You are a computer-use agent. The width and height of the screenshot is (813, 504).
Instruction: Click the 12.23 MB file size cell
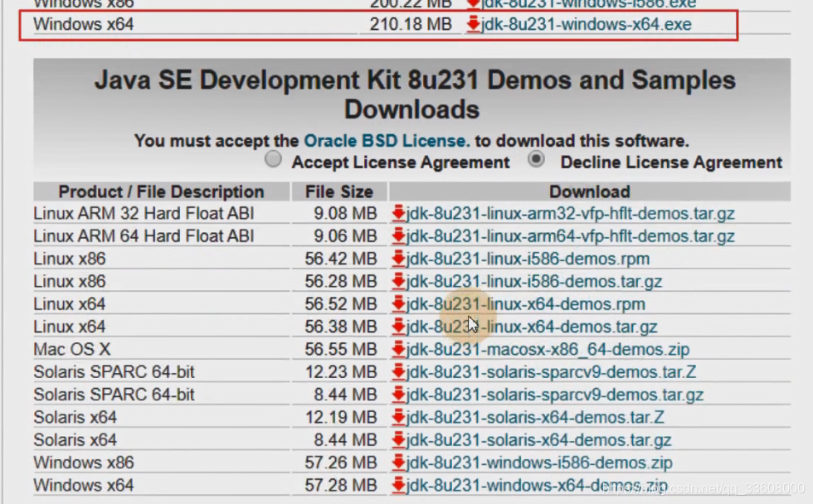(x=341, y=371)
